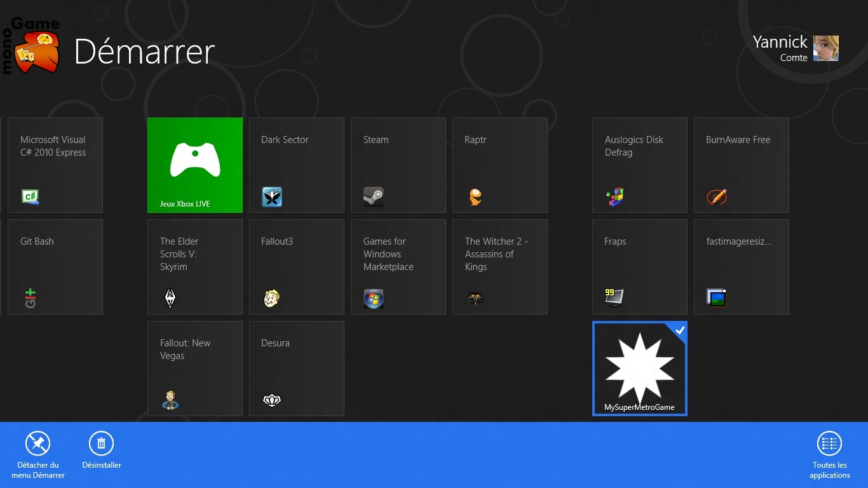
Task: Click the Démarrer heading
Action: (x=144, y=51)
